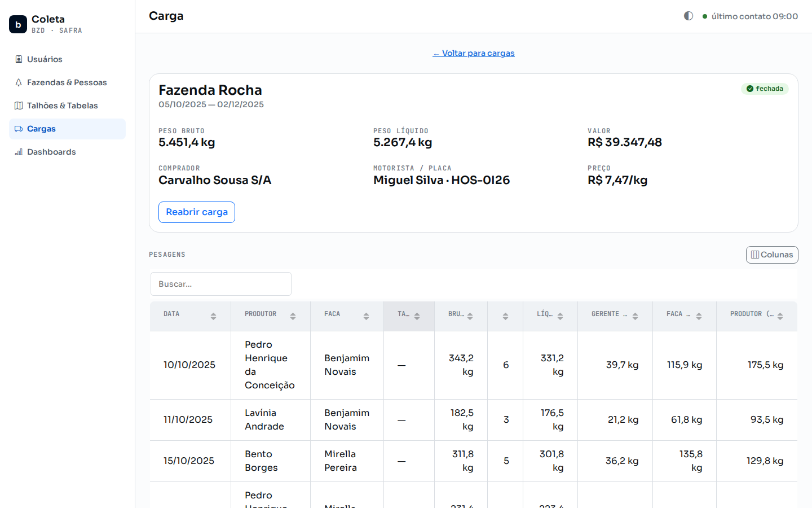This screenshot has height=508, width=812.
Task: Click the fechada status badge
Action: 765,89
